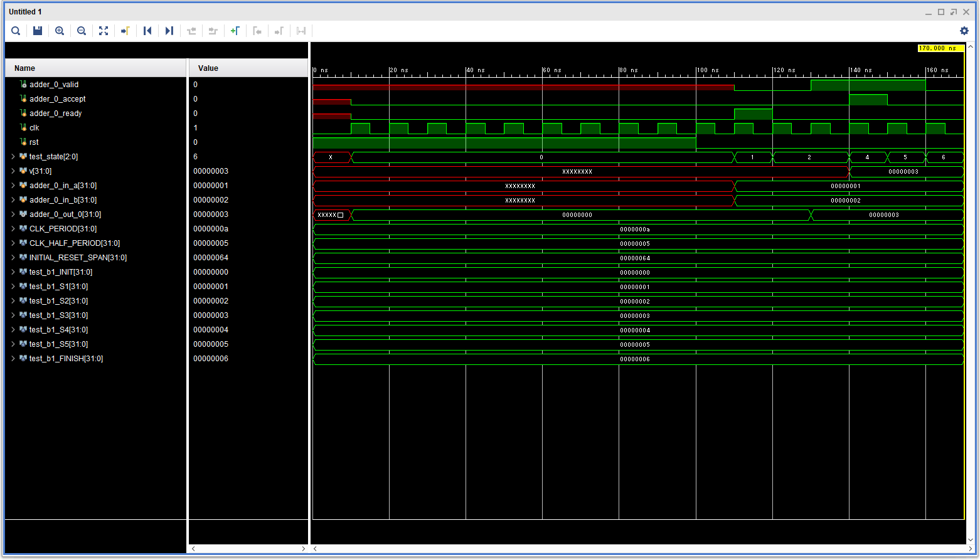980x560 pixels.
Task: Click Value column scrollbar right arrow
Action: [304, 549]
